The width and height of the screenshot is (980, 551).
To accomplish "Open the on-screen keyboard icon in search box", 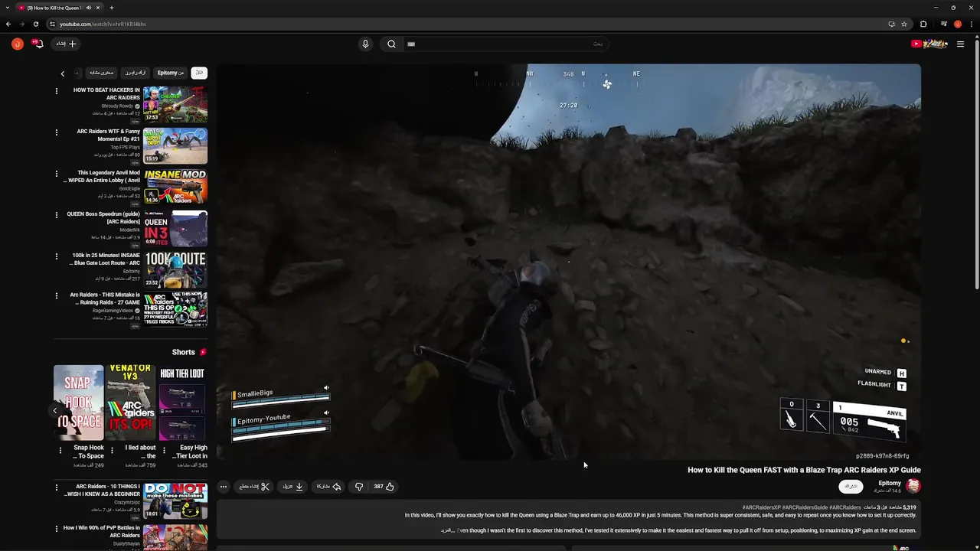I will pyautogui.click(x=411, y=44).
